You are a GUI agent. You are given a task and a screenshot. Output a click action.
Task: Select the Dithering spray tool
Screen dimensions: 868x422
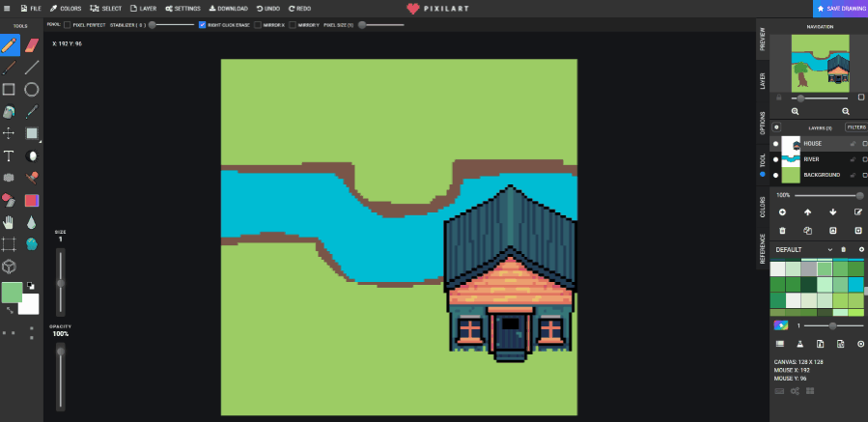pos(9,178)
